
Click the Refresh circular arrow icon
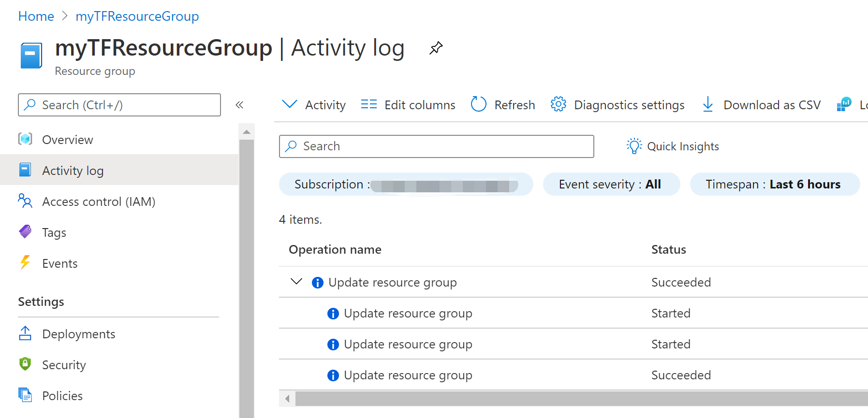click(x=478, y=104)
